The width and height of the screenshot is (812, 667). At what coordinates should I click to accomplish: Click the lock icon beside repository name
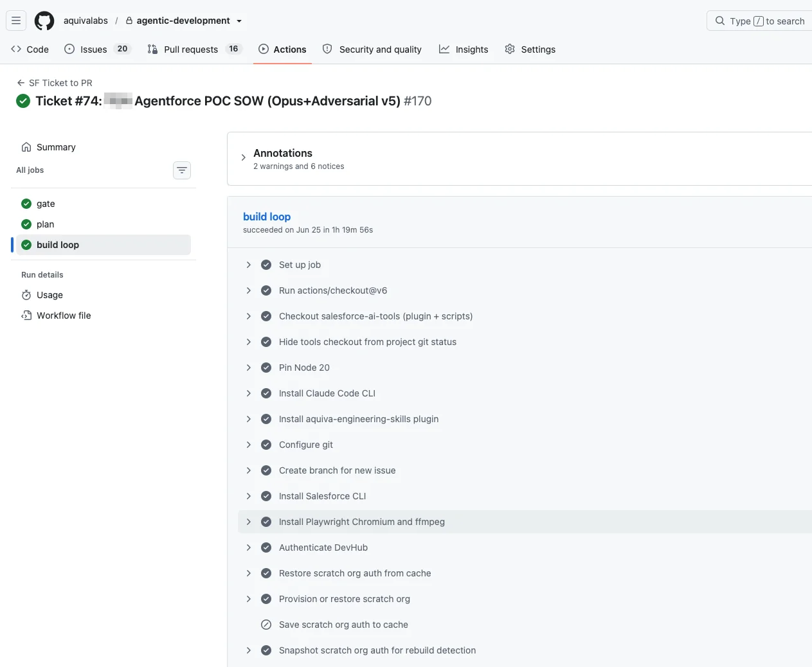pyautogui.click(x=129, y=21)
